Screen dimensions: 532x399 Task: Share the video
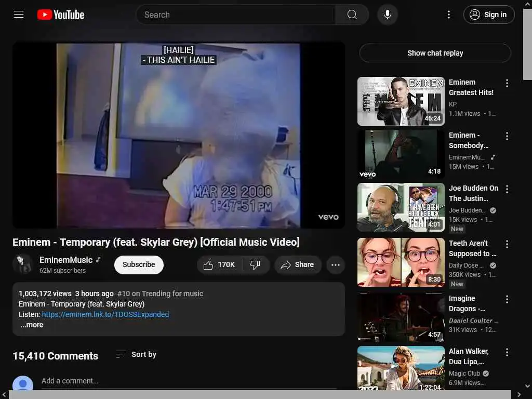tap(298, 264)
